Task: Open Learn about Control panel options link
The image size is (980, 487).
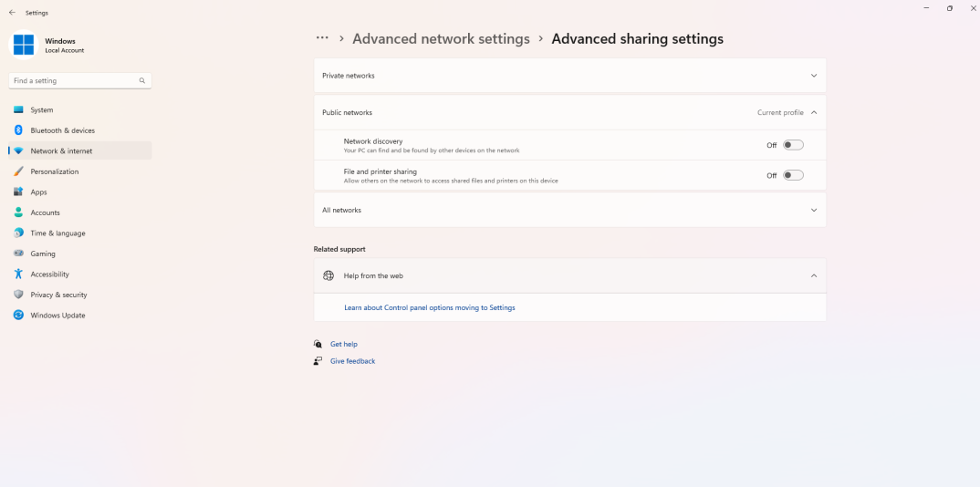Action: click(x=430, y=308)
